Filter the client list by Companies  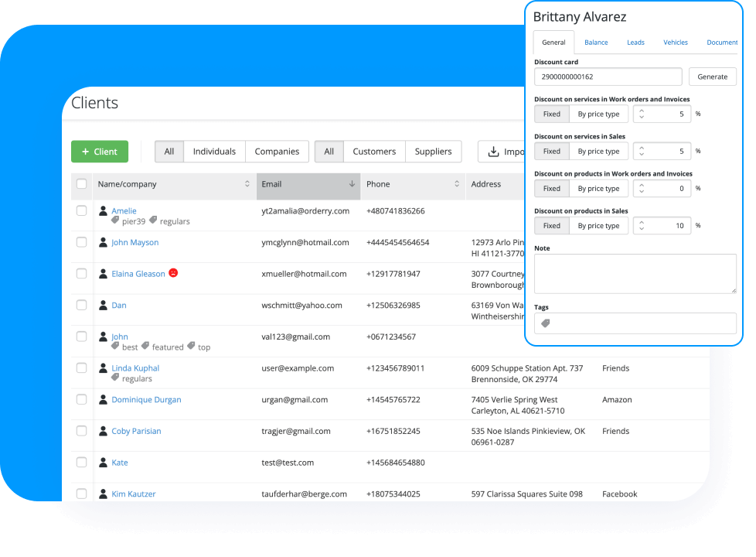click(277, 152)
